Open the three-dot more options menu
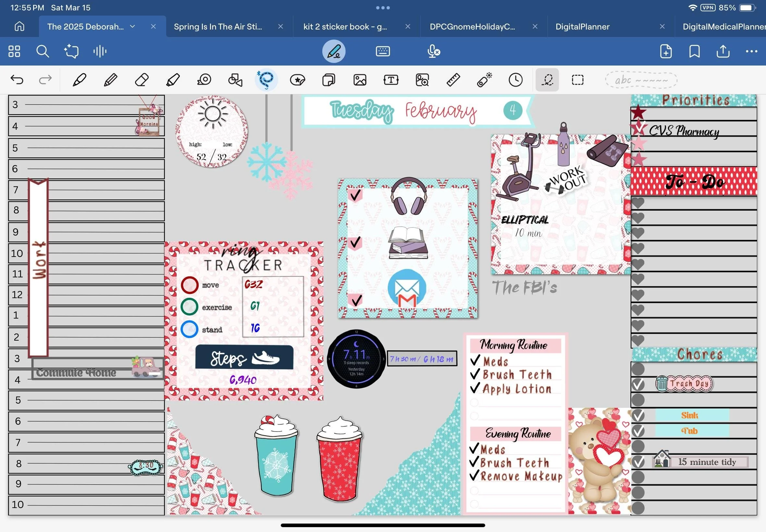Viewport: 766px width, 532px height. point(751,51)
